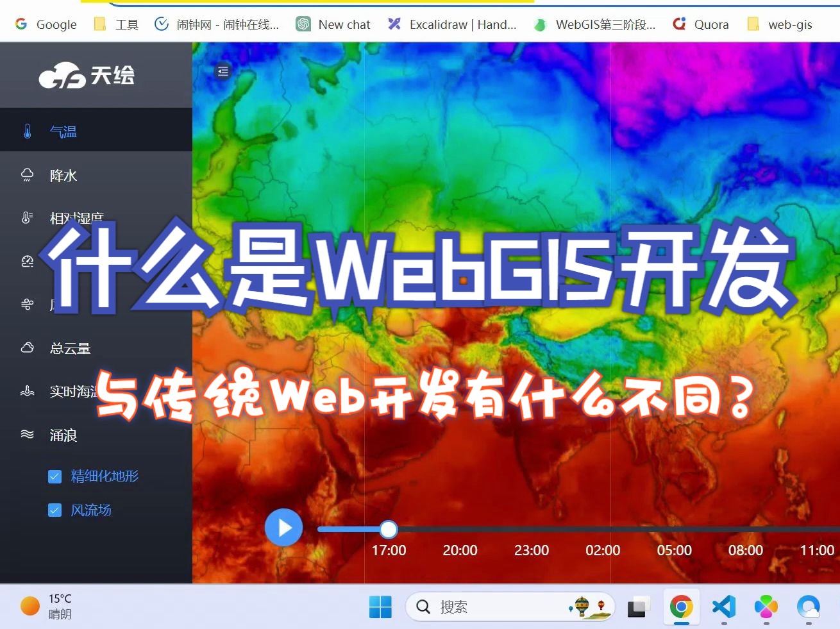Click the wind icon in sidebar

click(x=28, y=305)
